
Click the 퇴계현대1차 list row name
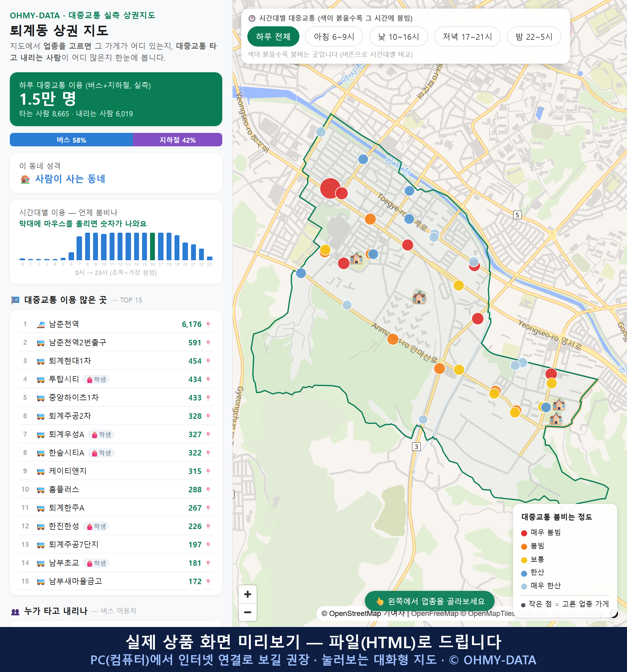(x=70, y=361)
